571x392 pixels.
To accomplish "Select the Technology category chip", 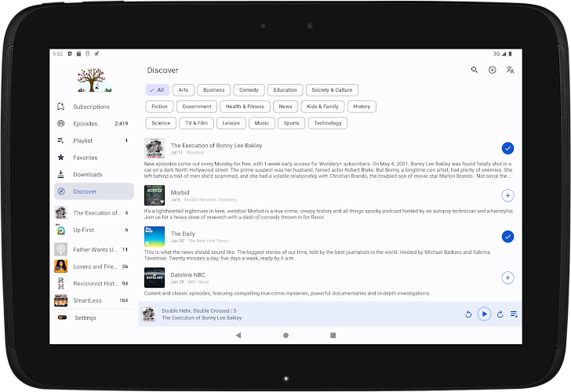I will [x=328, y=123].
